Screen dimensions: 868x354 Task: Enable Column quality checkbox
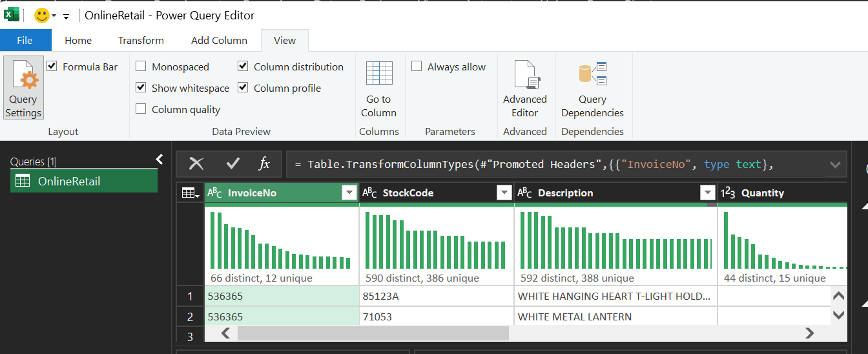[141, 109]
